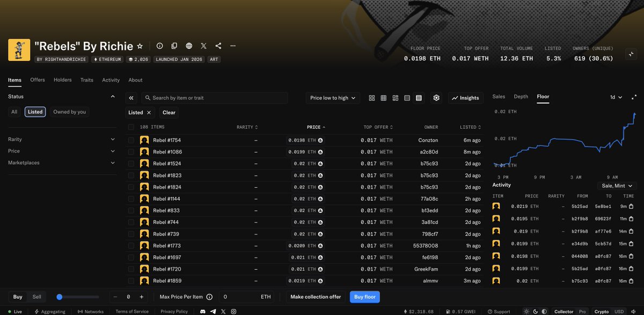Tick the checkbox for Rebel #1144
644x315 pixels.
click(131, 199)
